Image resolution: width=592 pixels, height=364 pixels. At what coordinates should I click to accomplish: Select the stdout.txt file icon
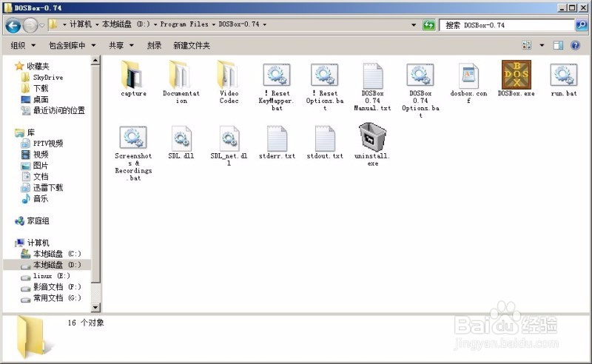pos(325,138)
